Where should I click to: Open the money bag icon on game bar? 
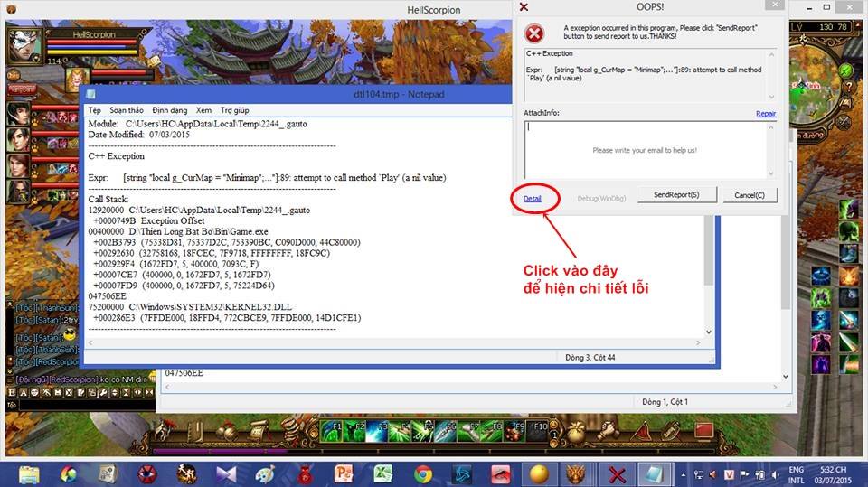point(578,432)
